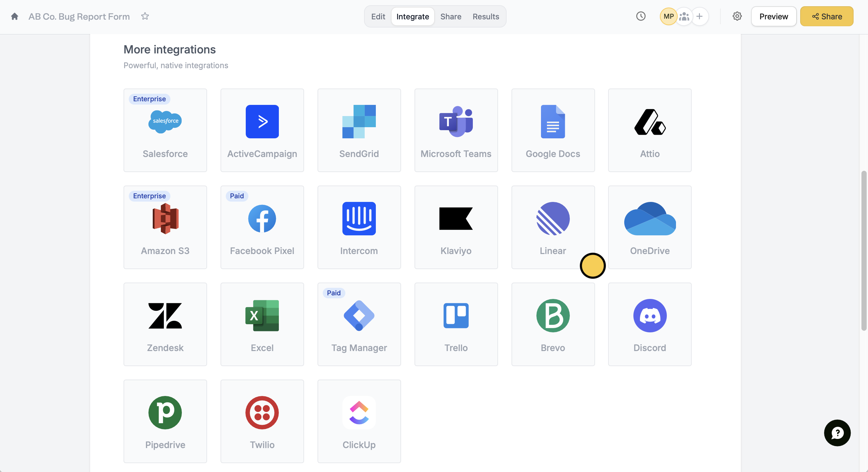This screenshot has width=868, height=472.
Task: Click the team members group icon
Action: pos(684,16)
